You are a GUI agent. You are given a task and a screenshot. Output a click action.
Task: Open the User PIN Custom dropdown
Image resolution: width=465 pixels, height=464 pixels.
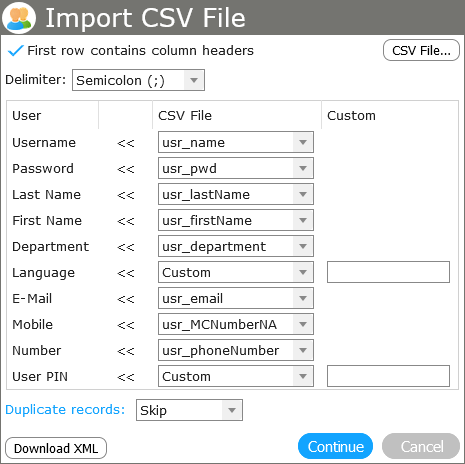pyautogui.click(x=236, y=376)
